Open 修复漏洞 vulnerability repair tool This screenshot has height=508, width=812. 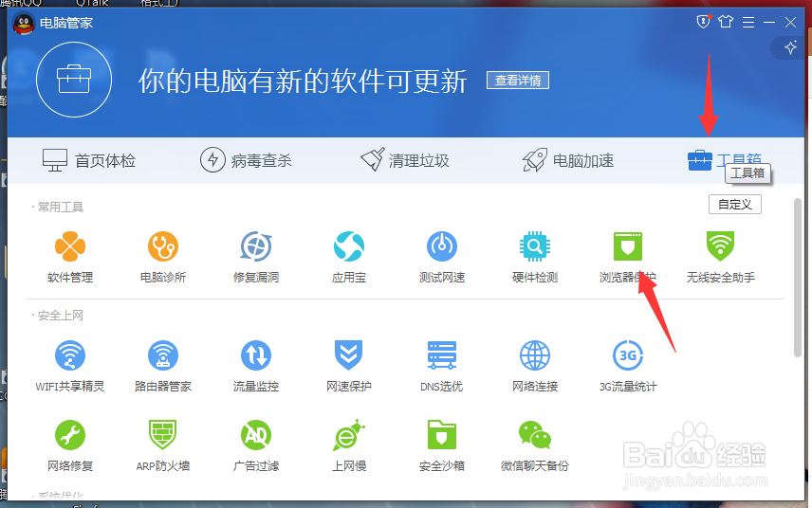click(x=256, y=257)
